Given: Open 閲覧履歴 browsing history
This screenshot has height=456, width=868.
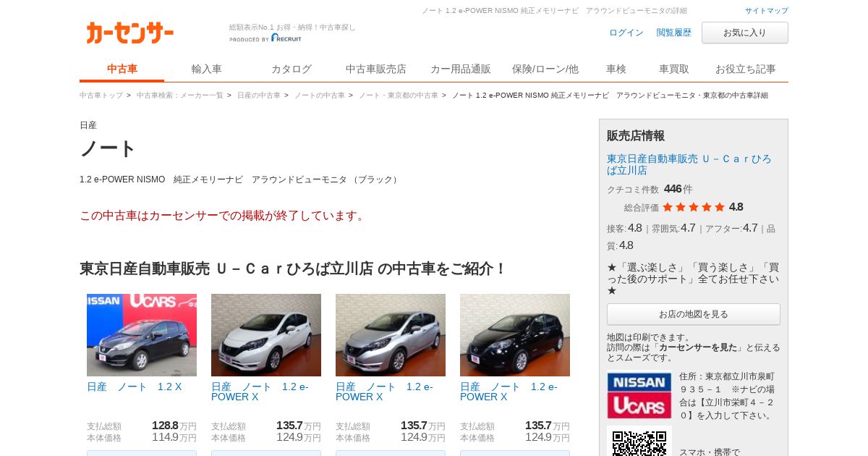Looking at the screenshot, I should [x=674, y=33].
